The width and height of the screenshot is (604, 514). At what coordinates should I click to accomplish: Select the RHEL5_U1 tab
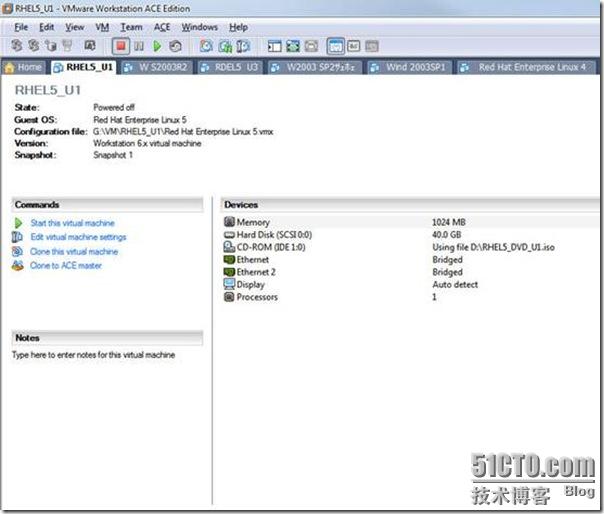click(84, 67)
